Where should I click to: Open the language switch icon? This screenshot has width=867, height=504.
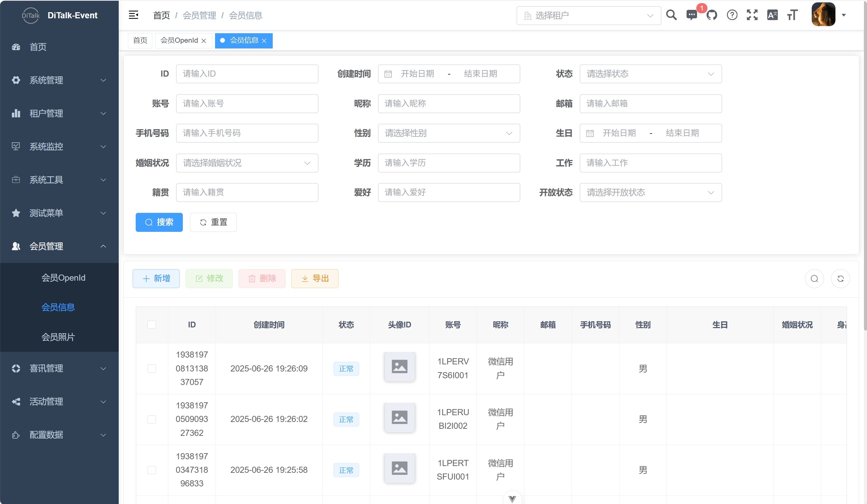click(x=772, y=15)
